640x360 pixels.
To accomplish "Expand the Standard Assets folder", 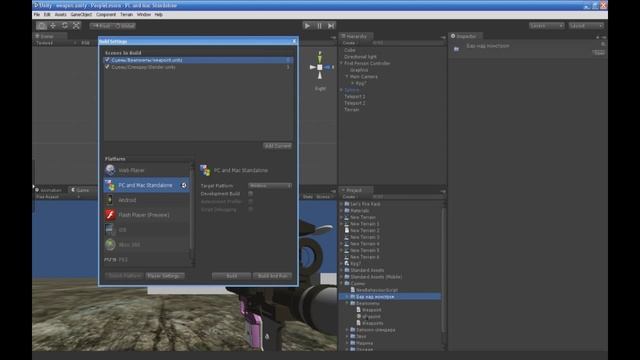I will [x=342, y=270].
